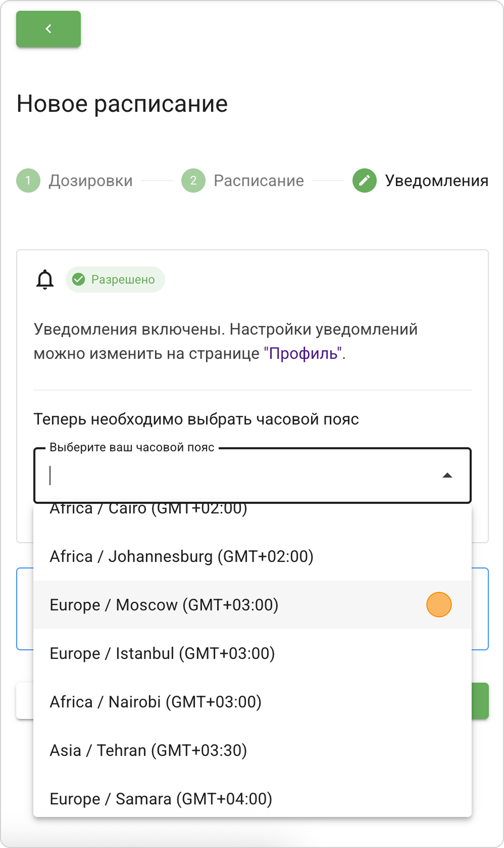Click the Уведомления step label
Viewport: 504px width, 848px height.
pyautogui.click(x=436, y=180)
